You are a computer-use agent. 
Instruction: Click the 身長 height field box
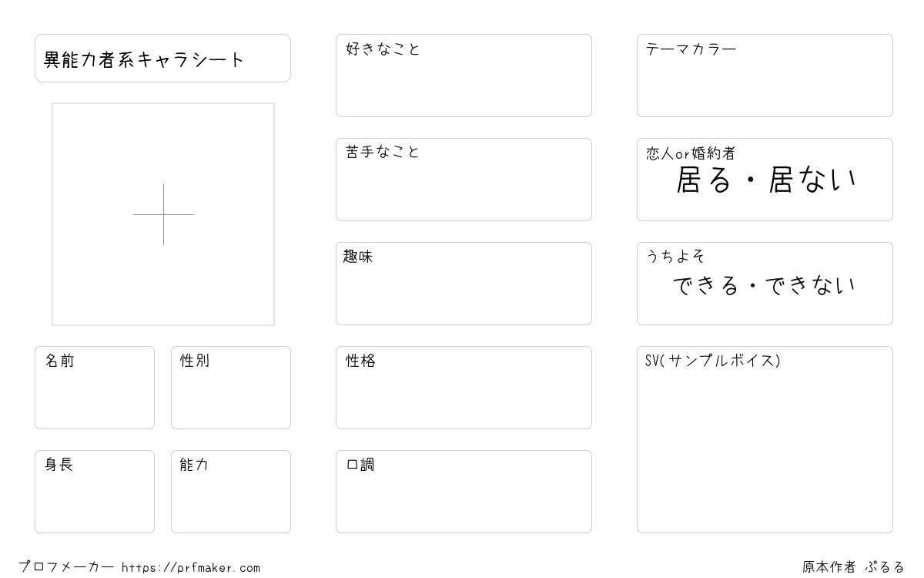95,492
